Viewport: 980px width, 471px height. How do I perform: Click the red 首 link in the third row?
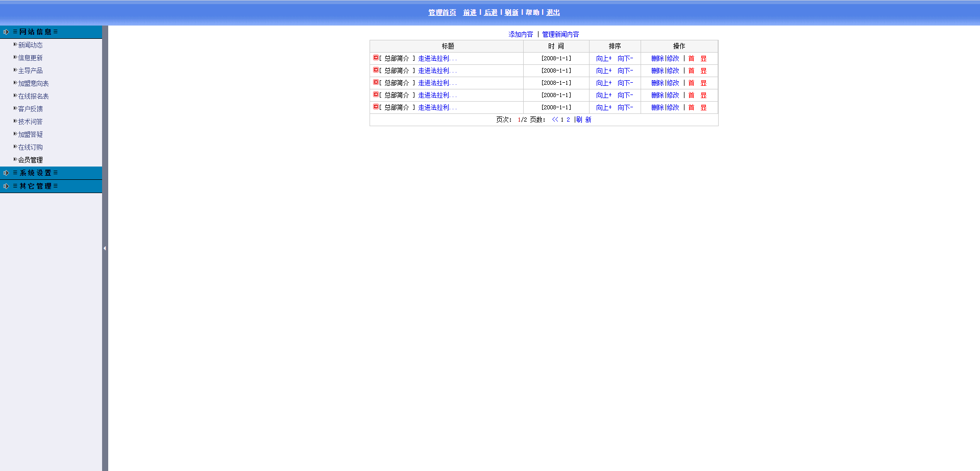[x=691, y=83]
